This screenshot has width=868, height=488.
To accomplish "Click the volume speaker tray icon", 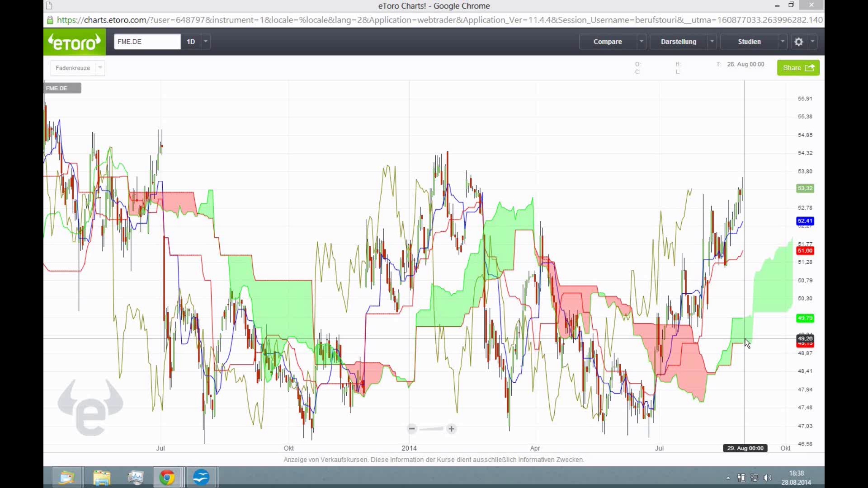I will [x=767, y=478].
